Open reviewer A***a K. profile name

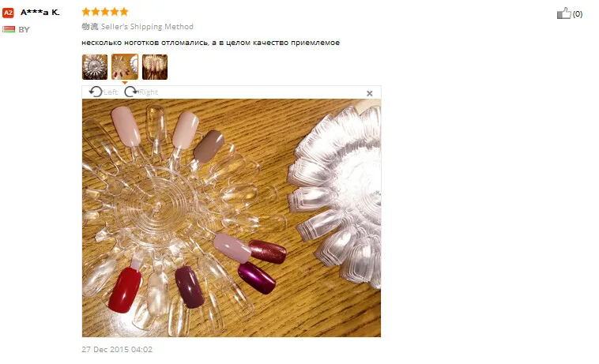coord(40,13)
